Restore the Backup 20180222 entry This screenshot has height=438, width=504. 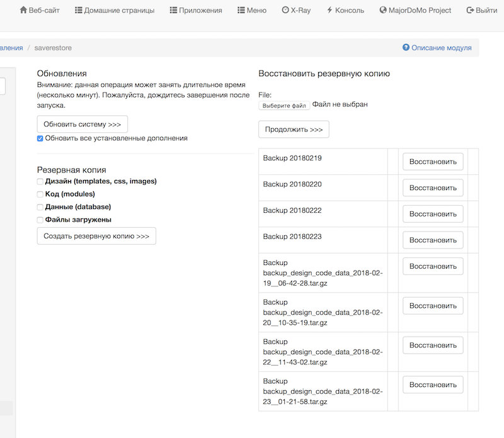(433, 214)
